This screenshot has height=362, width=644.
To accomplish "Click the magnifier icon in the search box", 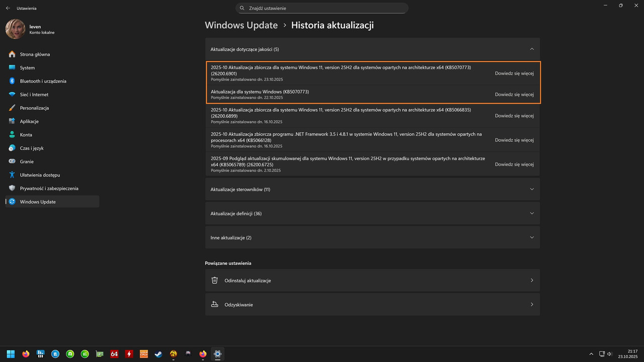I will coord(242,8).
